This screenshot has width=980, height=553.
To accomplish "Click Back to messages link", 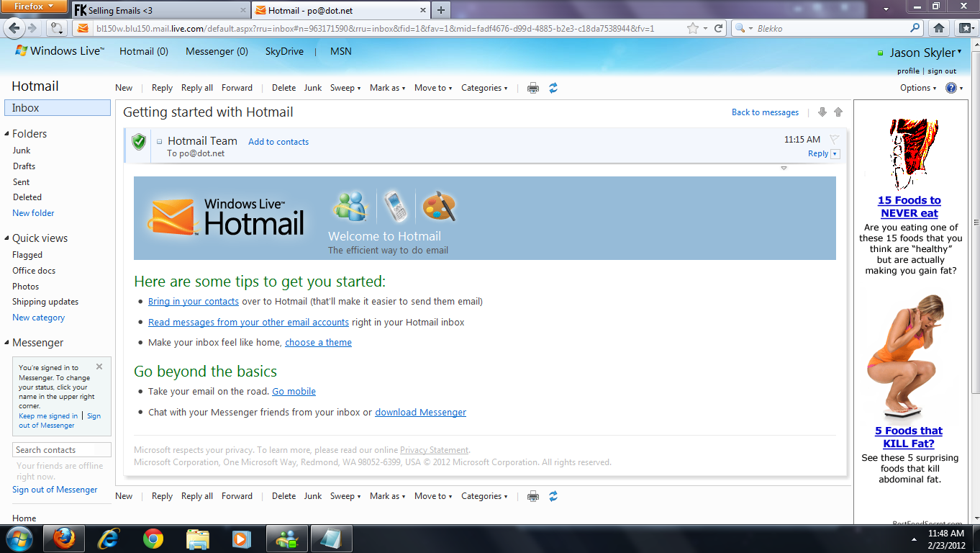I will (x=765, y=112).
